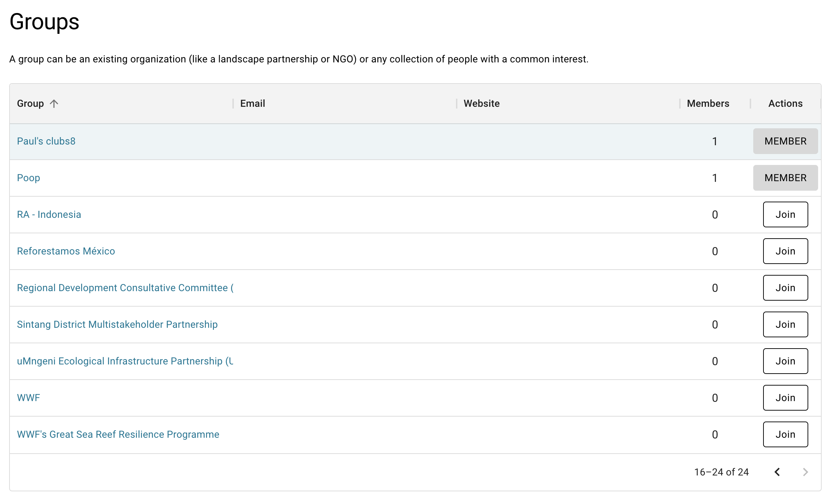Image resolution: width=828 pixels, height=504 pixels.
Task: Open WWF's Great Sea Reef Resilience Programme
Action: [118, 434]
